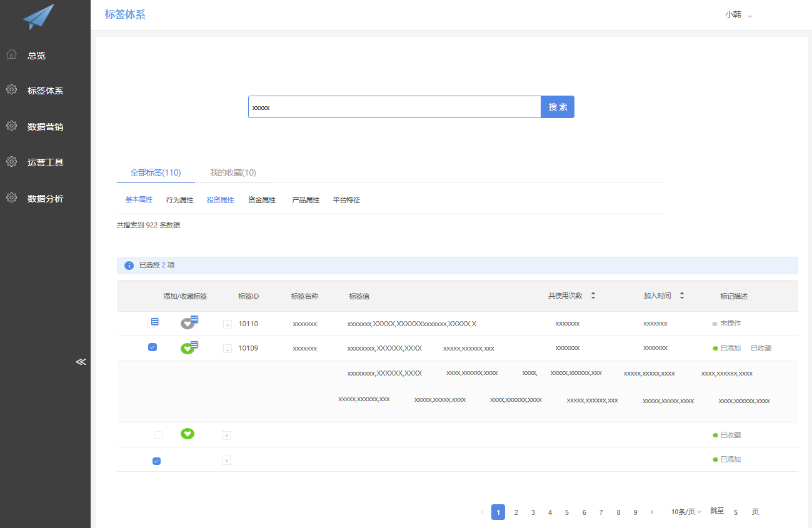
Task: Click 已收藏 status in row 10109
Action: pyautogui.click(x=761, y=348)
